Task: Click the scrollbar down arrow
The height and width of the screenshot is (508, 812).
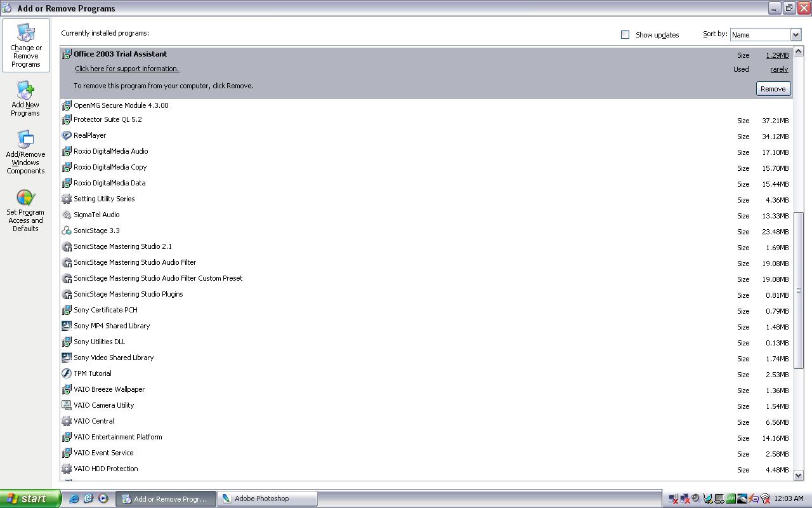Action: (x=799, y=476)
